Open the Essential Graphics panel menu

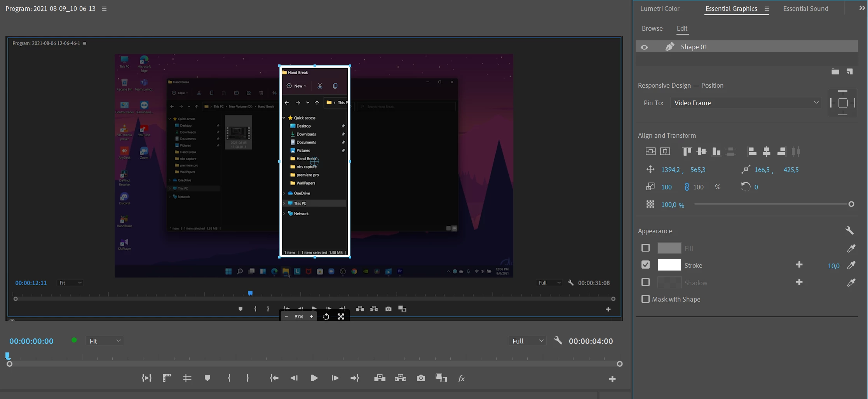[767, 9]
